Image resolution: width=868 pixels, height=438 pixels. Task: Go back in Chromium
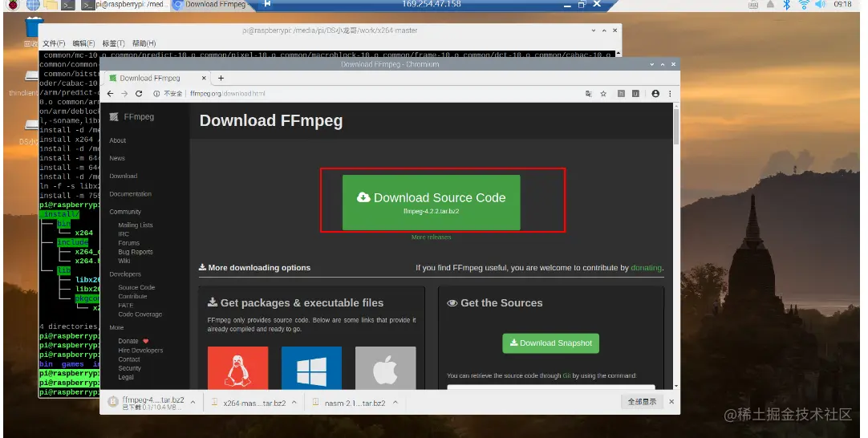tap(110, 94)
